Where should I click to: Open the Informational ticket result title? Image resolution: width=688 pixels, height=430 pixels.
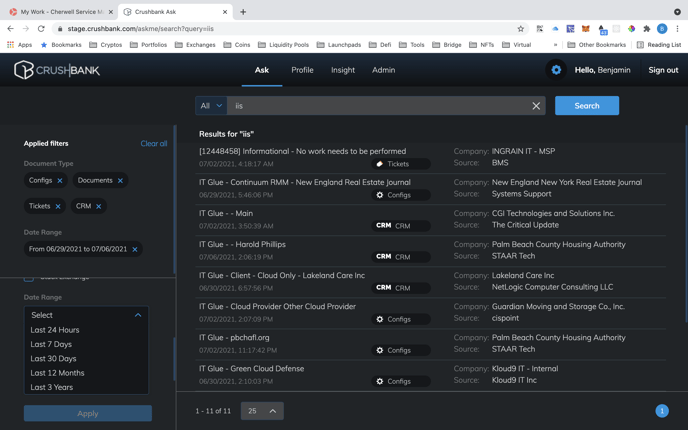(x=302, y=151)
